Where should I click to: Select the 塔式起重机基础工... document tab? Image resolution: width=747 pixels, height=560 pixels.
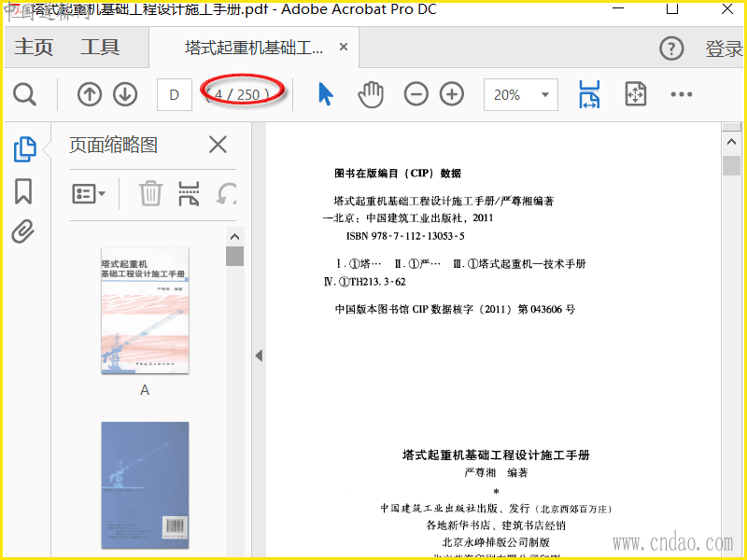254,48
